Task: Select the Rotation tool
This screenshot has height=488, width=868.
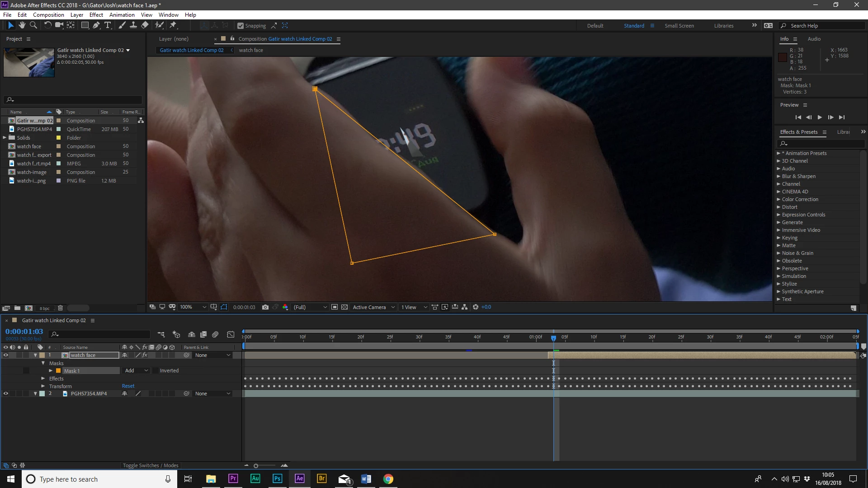Action: (x=47, y=25)
